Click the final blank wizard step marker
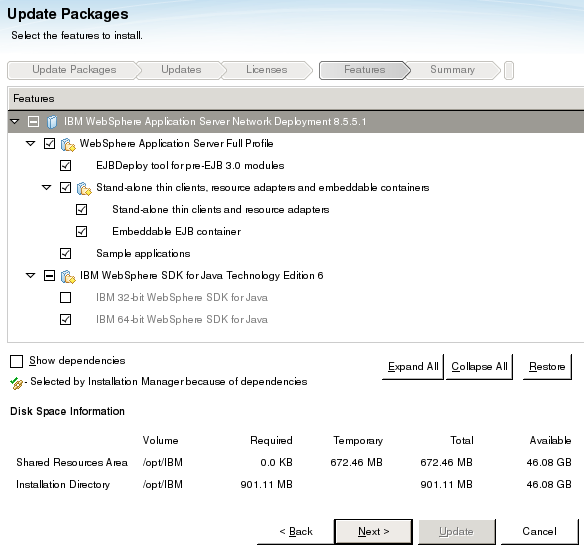This screenshot has width=584, height=554. (509, 70)
